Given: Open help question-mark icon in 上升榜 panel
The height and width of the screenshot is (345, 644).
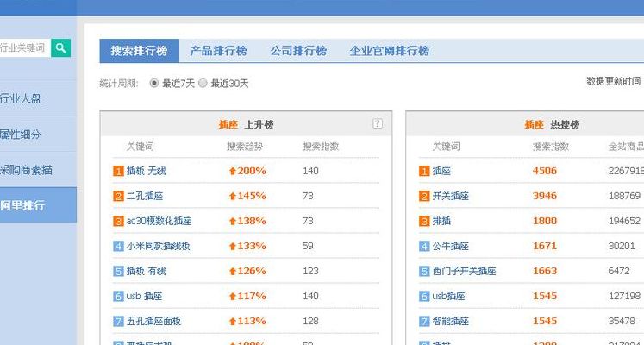Looking at the screenshot, I should 378,123.
